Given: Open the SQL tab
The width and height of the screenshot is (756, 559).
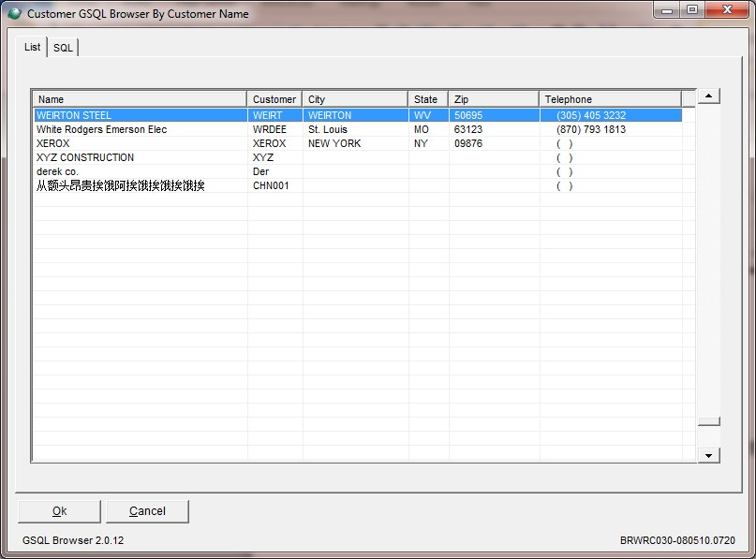Looking at the screenshot, I should pyautogui.click(x=63, y=48).
